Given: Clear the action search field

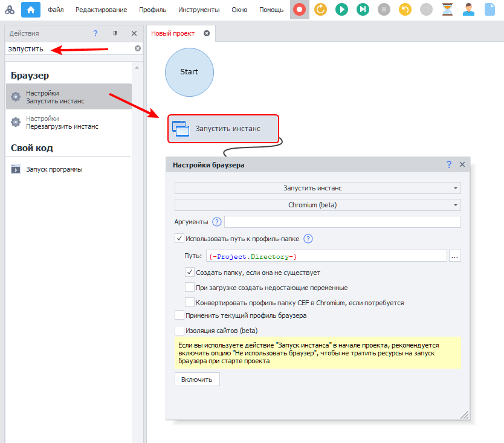Looking at the screenshot, I should [138, 48].
